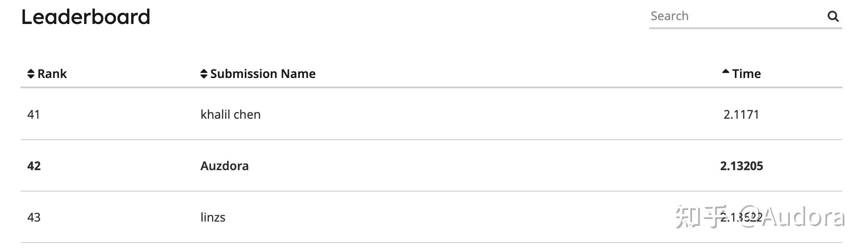868x252 pixels.
Task: Click the time value 2.1171
Action: pyautogui.click(x=741, y=114)
